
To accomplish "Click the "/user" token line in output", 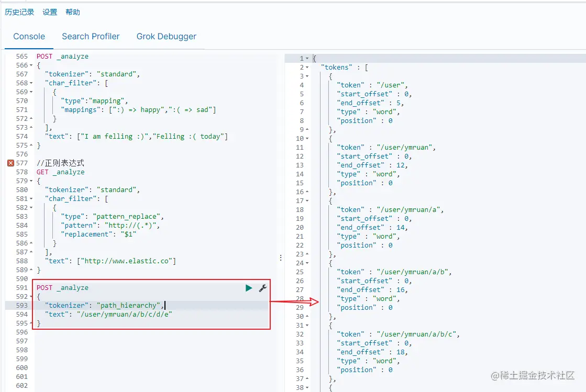I will point(372,85).
